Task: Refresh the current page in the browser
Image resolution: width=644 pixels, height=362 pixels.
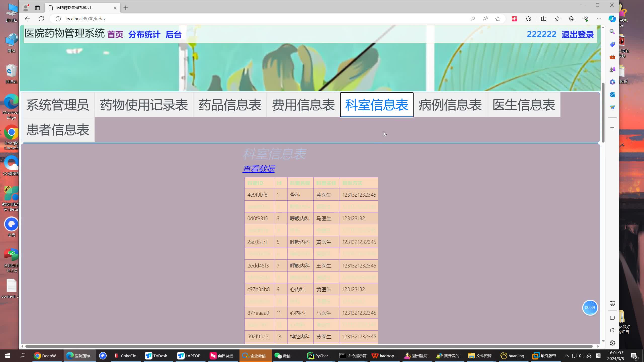Action: point(41,19)
